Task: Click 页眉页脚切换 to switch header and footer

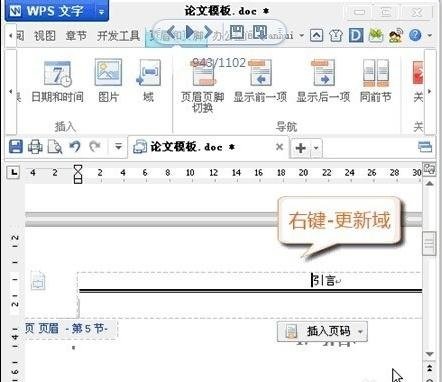Action: (x=203, y=86)
